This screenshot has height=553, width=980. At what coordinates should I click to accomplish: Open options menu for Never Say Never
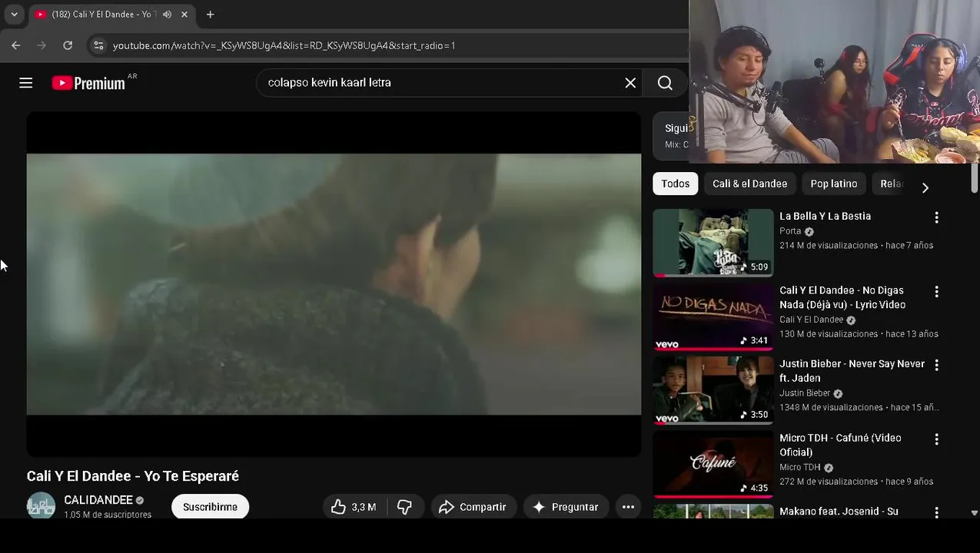point(936,366)
